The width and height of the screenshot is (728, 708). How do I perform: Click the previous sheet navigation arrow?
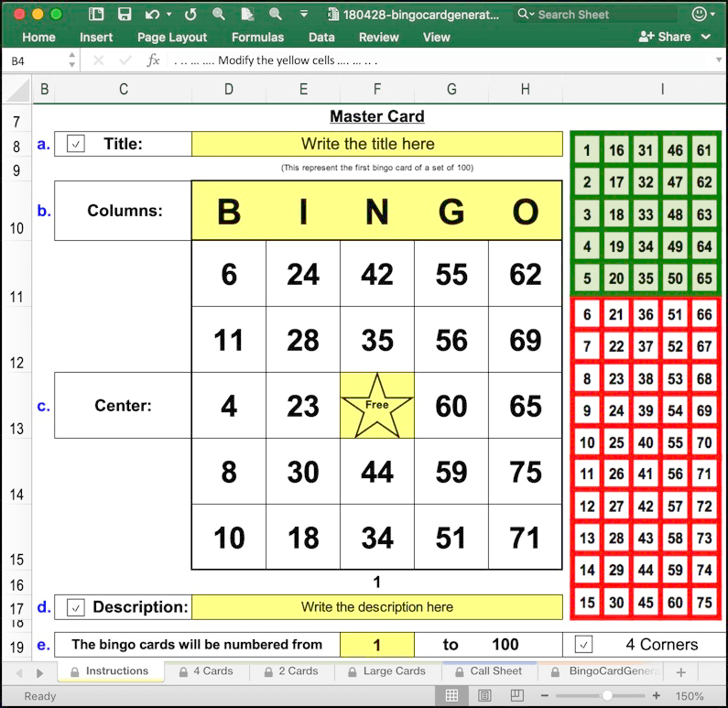click(x=19, y=672)
